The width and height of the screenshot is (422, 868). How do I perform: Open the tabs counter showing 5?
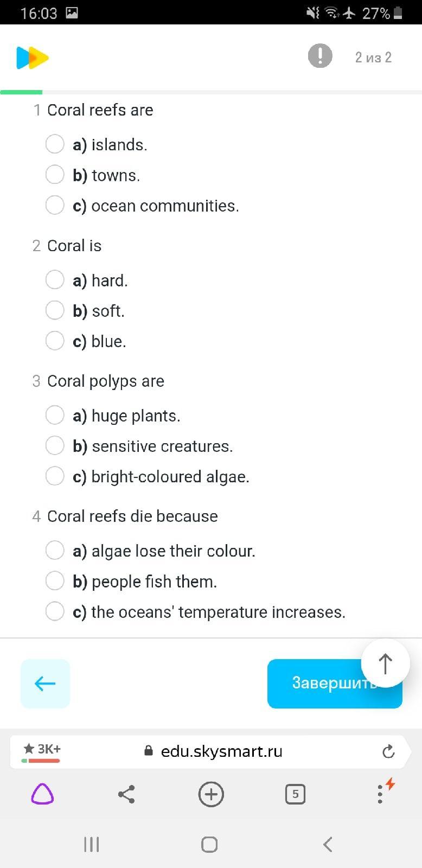click(295, 795)
